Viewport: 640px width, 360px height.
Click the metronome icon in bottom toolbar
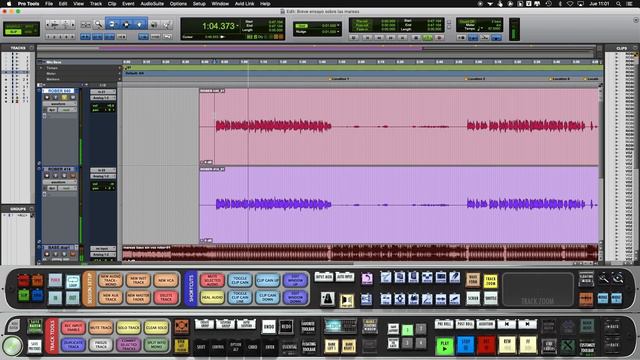pos(327,299)
